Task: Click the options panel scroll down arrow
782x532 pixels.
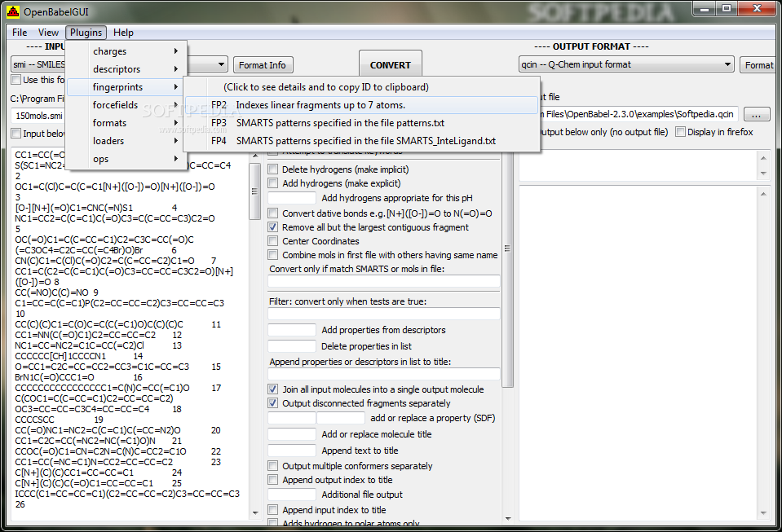Action: [508, 518]
